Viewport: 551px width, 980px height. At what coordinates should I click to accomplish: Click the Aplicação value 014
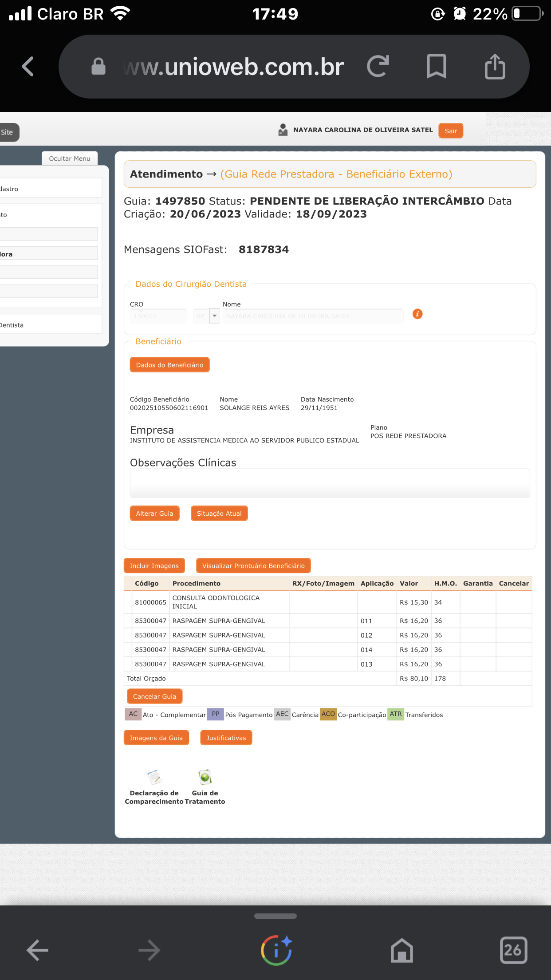[x=366, y=650]
